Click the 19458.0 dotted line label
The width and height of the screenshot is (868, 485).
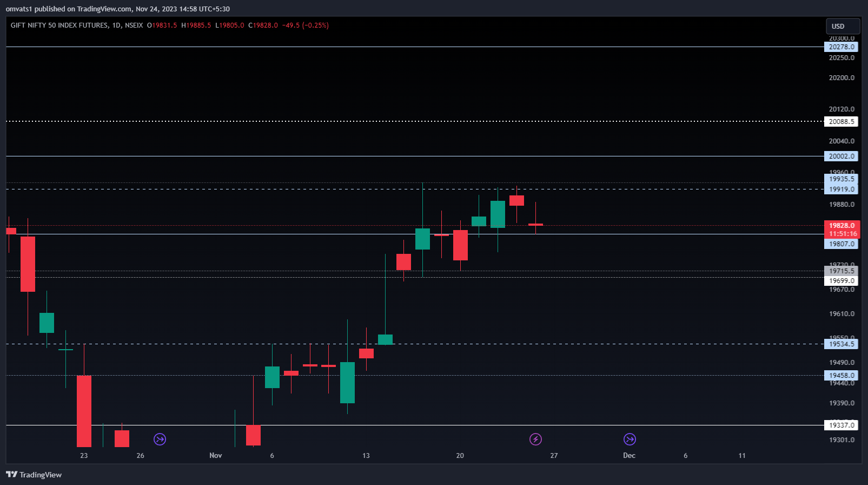tap(842, 375)
